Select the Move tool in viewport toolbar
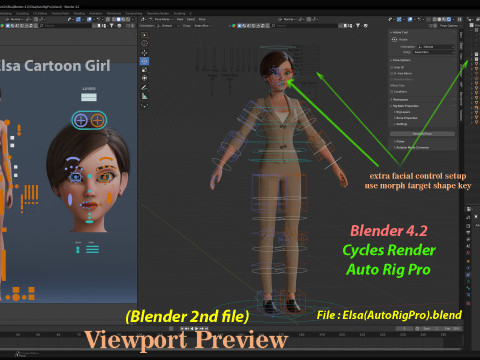 click(x=144, y=53)
